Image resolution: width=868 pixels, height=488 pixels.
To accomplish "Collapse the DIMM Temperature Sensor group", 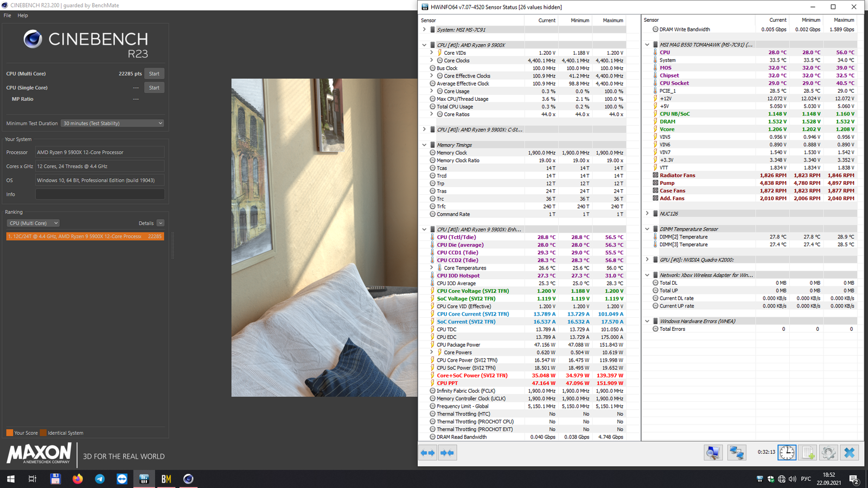I will click(647, 229).
